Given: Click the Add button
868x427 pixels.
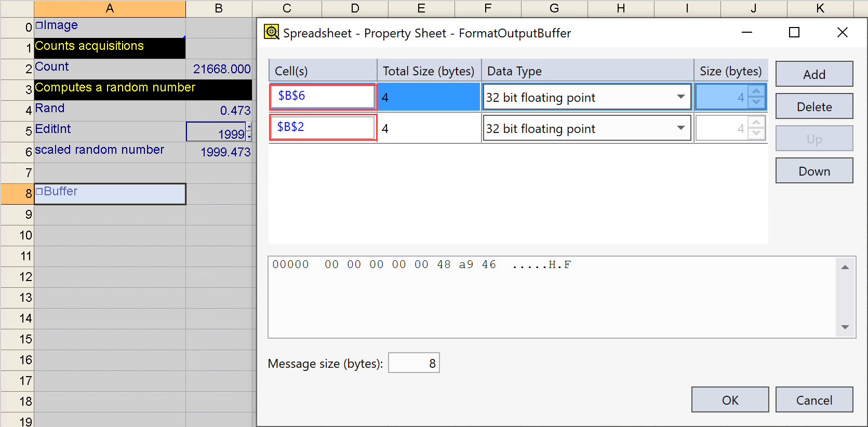Looking at the screenshot, I should click(813, 74).
